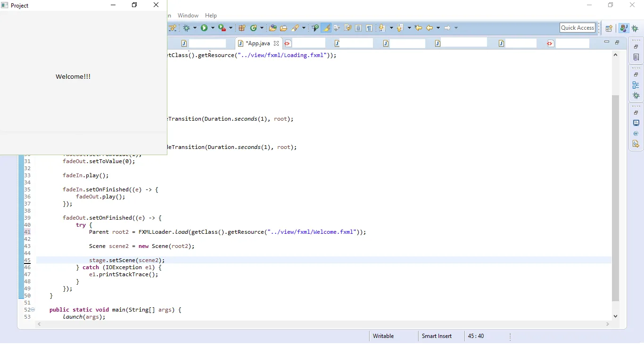Go to Previous Annotation with the up-arrow icon
The height and width of the screenshot is (362, 644).
pyautogui.click(x=400, y=28)
